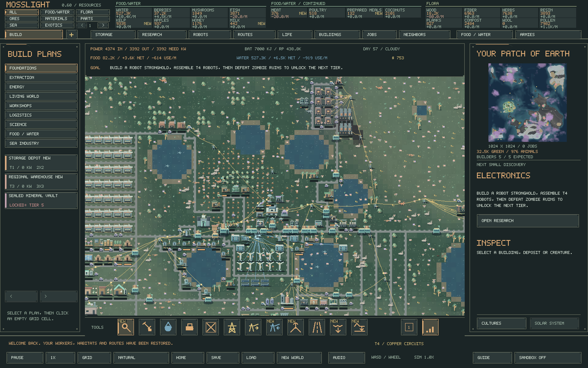Select the magnifier inspect tool
The width and height of the screenshot is (588, 368).
coord(126,327)
